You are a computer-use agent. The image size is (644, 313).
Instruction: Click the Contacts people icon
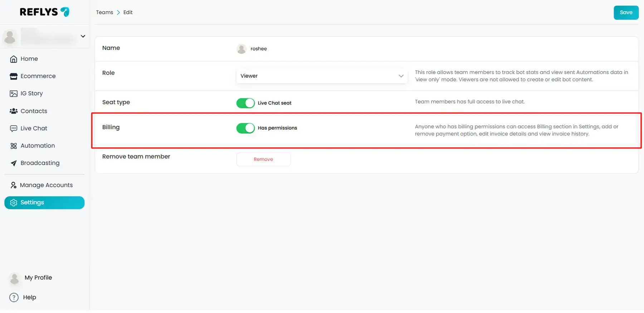pyautogui.click(x=14, y=111)
